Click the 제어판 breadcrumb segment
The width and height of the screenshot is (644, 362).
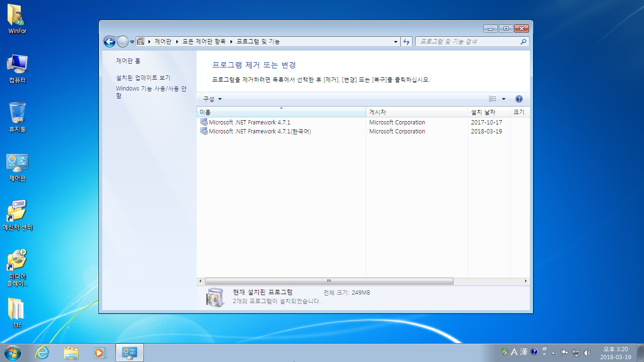(x=163, y=41)
